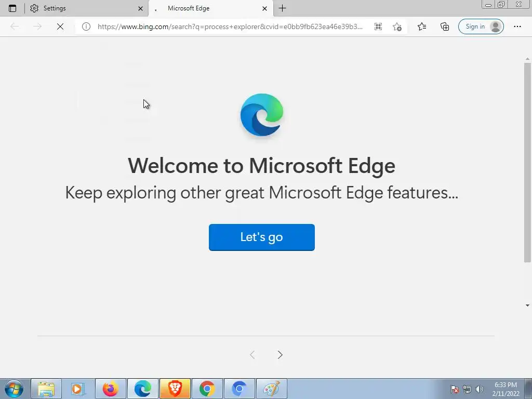Click the bing.com URL address field
Viewport: 532px width, 399px height.
click(230, 26)
